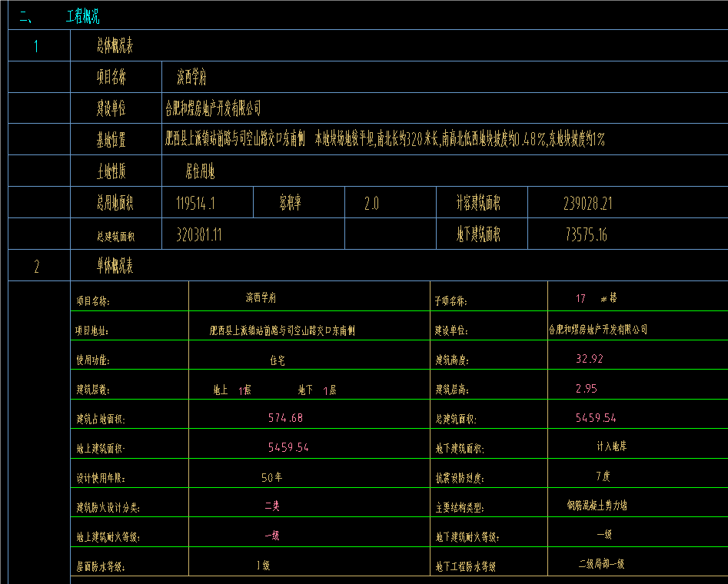Click the '设计使用年限:' label

coord(101,478)
